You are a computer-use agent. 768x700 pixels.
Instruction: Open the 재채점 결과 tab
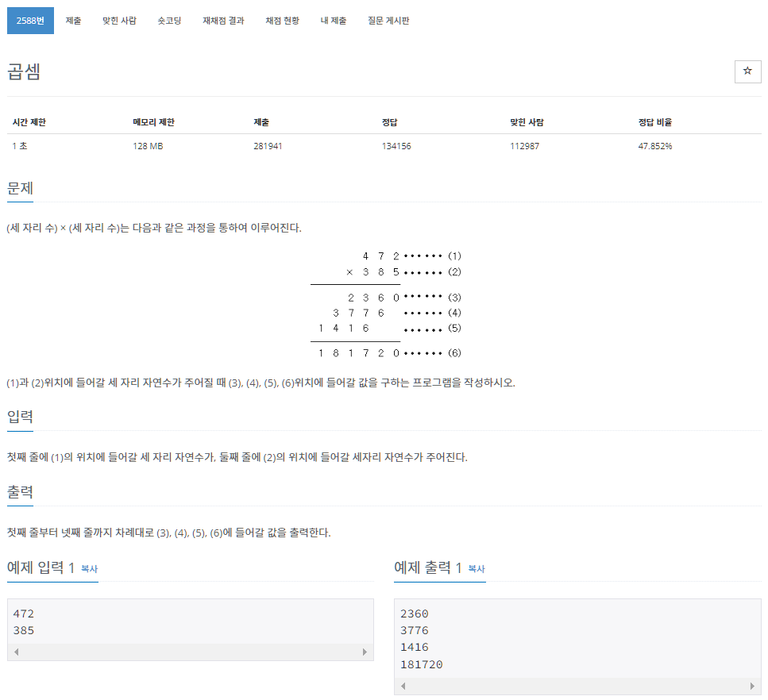pos(223,21)
